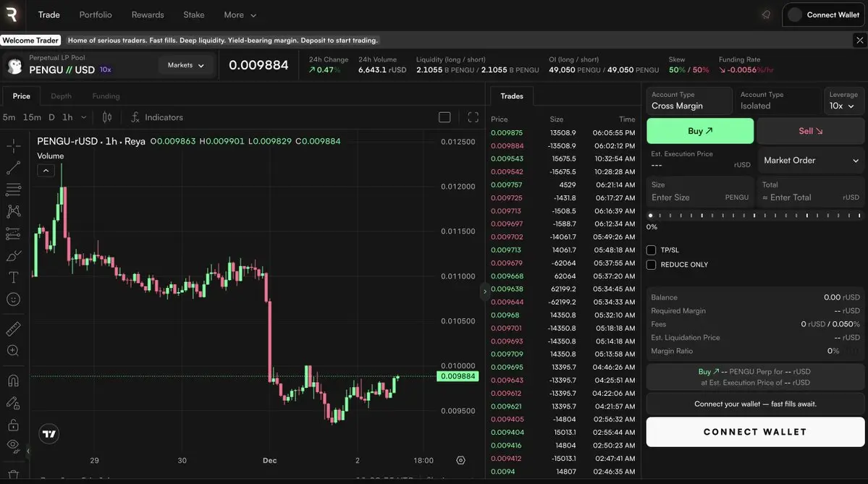Click the 0.009875 trade row at 06:05:55 PM
The width and height of the screenshot is (868, 484).
point(563,132)
